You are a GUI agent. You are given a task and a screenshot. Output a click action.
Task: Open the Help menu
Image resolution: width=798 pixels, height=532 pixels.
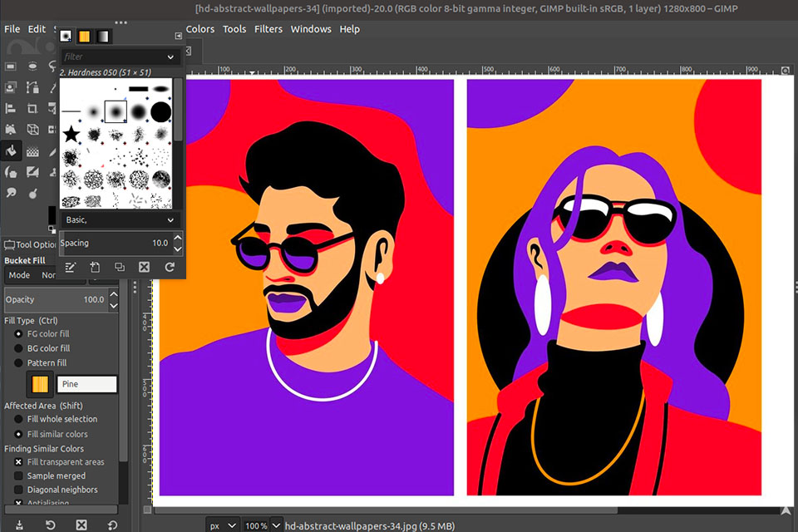pyautogui.click(x=350, y=29)
